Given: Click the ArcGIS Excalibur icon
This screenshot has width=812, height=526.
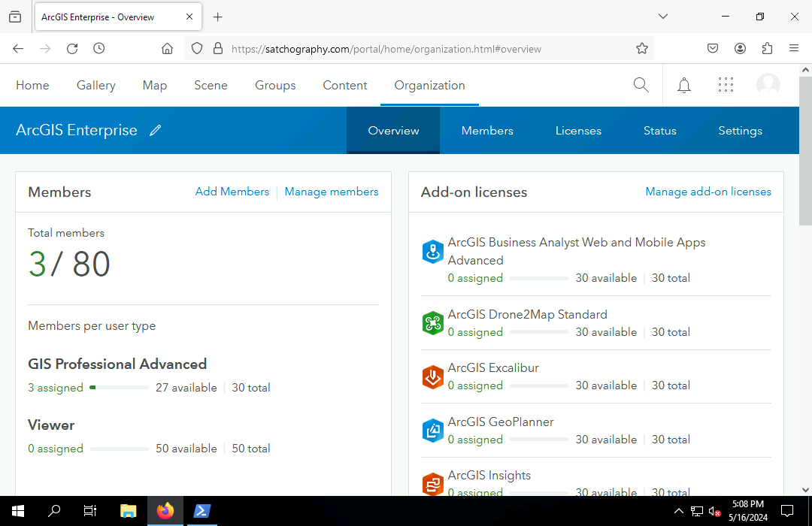Looking at the screenshot, I should pos(433,376).
